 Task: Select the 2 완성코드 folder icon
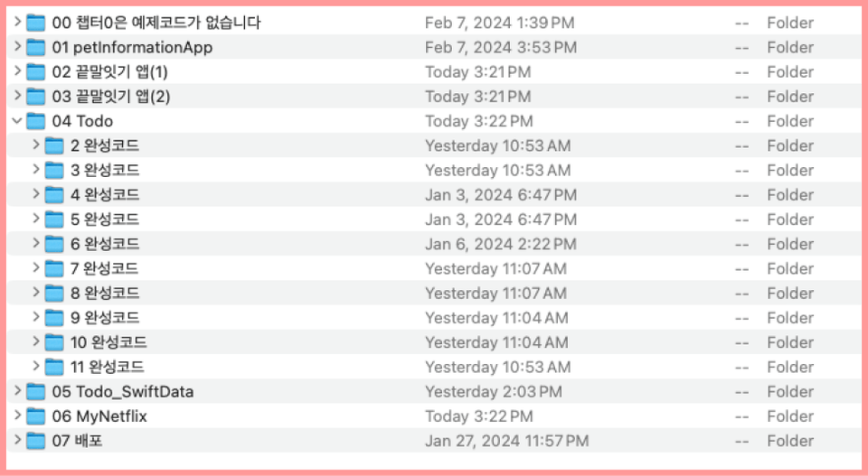(53, 146)
